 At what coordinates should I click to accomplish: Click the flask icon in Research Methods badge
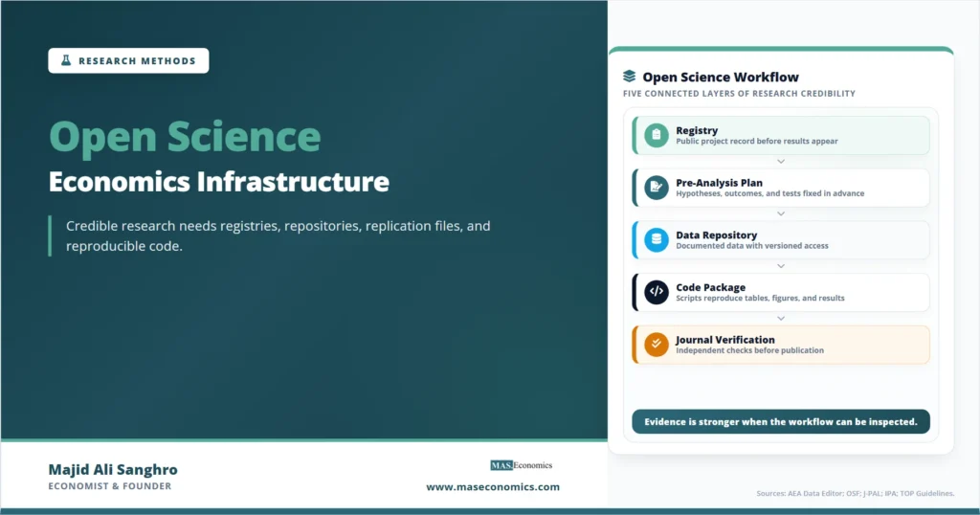click(x=66, y=60)
